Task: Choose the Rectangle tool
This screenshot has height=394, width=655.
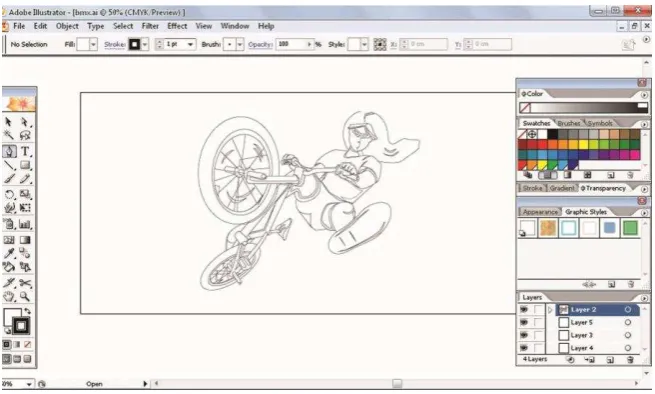Action: click(25, 165)
